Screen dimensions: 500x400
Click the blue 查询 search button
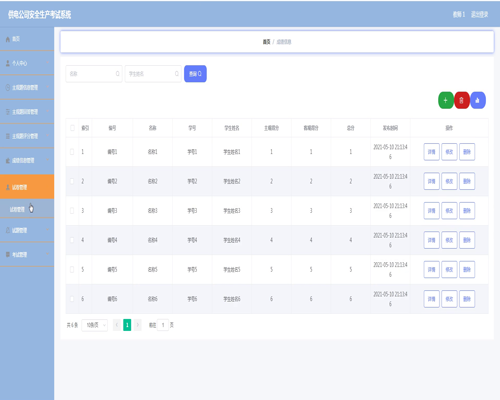195,74
